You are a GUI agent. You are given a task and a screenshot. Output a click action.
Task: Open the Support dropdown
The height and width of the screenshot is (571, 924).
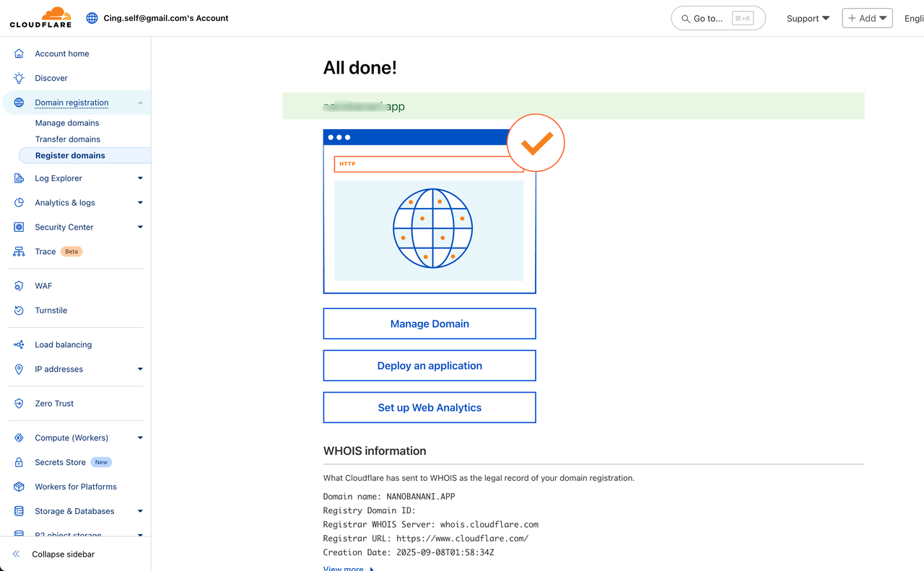pos(808,19)
